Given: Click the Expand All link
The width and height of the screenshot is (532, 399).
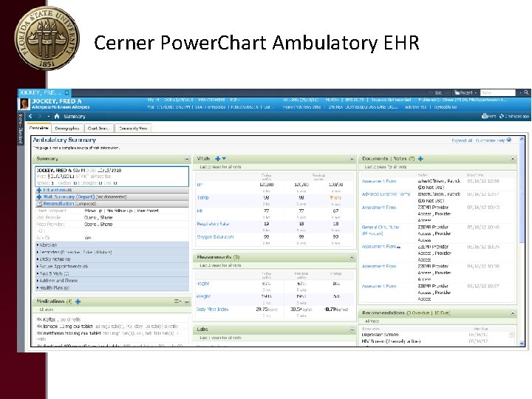Looking at the screenshot, I should (462, 140).
